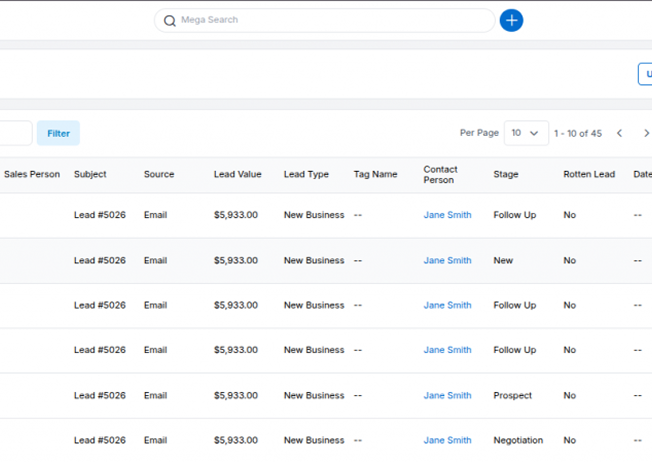Viewport: 652px width, 462px height.
Task: Click the filter text box beside Filter
Action: tap(15, 133)
